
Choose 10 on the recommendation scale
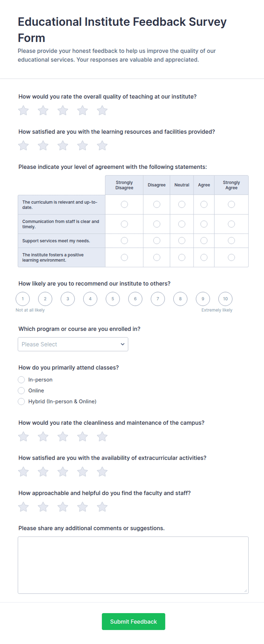tap(225, 299)
